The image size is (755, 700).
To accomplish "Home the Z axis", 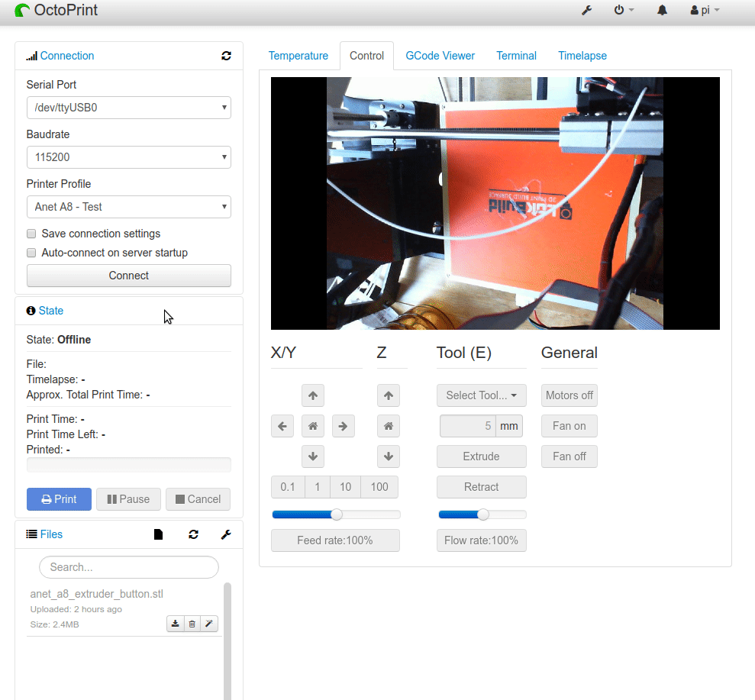I will point(389,426).
